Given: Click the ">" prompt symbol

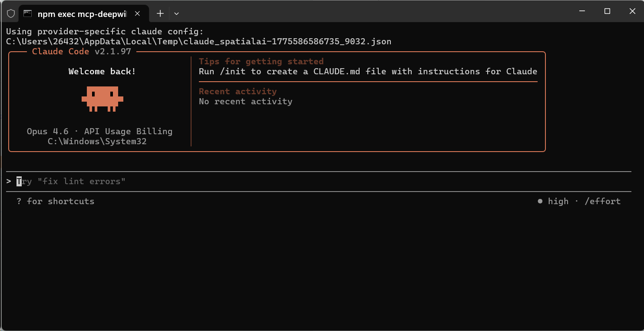Looking at the screenshot, I should tap(9, 182).
